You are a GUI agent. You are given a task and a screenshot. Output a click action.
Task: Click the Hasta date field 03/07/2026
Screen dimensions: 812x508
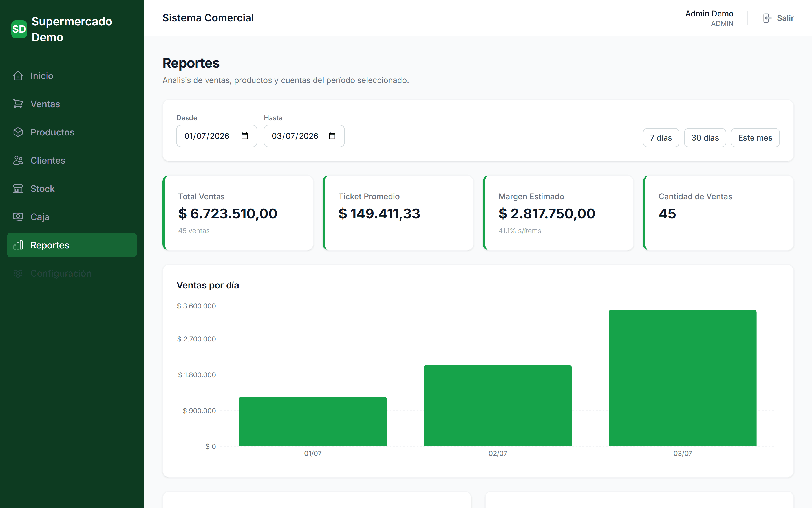point(304,136)
